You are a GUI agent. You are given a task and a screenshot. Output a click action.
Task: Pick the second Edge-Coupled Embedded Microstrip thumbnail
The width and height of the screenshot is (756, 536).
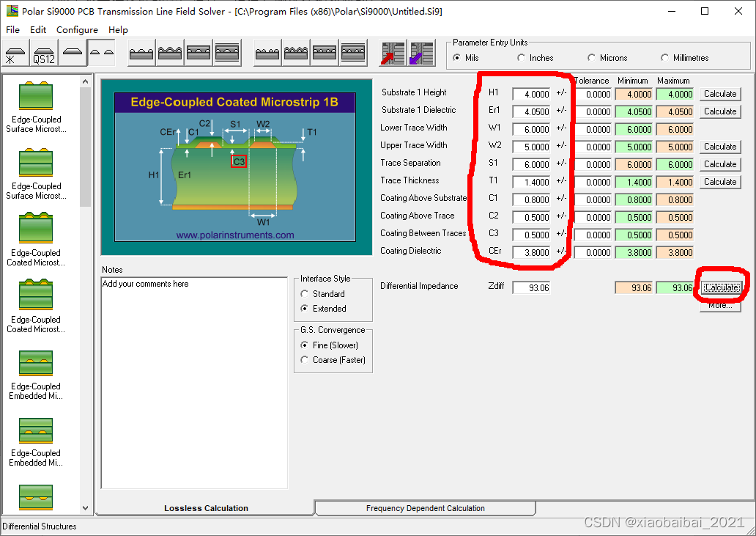[36, 430]
